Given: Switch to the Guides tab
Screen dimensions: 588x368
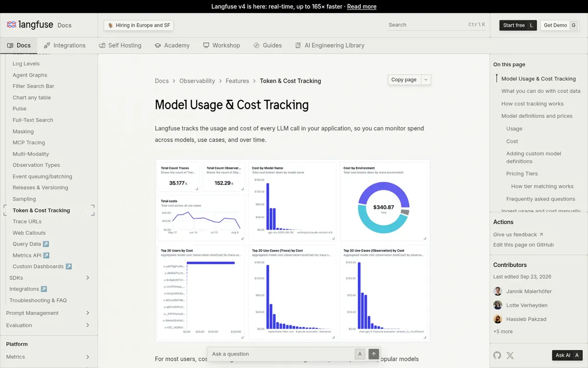Looking at the screenshot, I should (x=268, y=45).
